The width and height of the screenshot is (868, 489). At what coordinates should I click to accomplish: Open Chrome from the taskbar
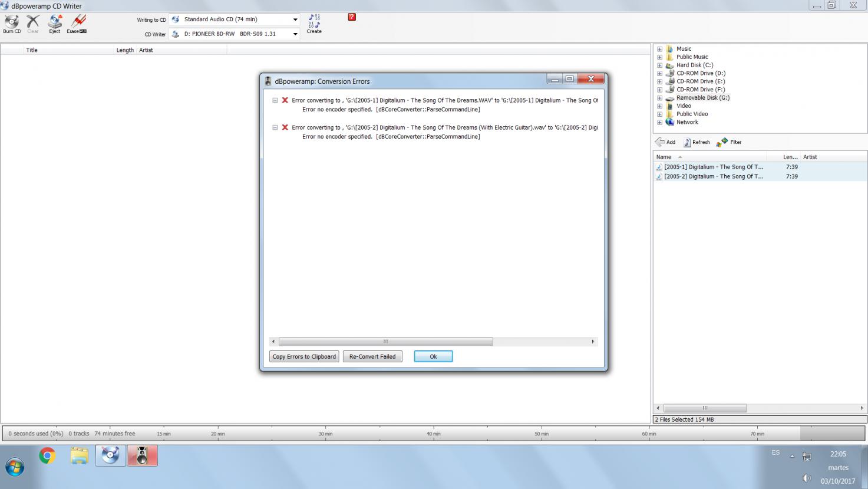click(x=47, y=455)
